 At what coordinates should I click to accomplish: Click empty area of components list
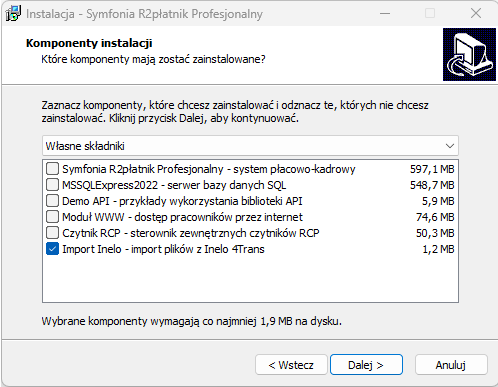point(250,279)
